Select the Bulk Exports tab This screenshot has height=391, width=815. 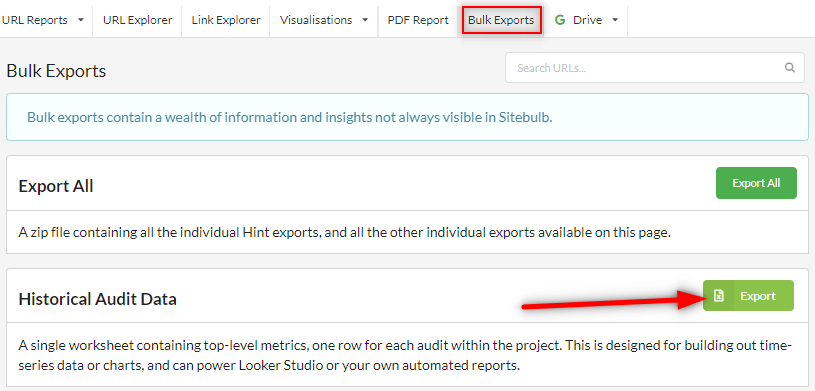501,20
